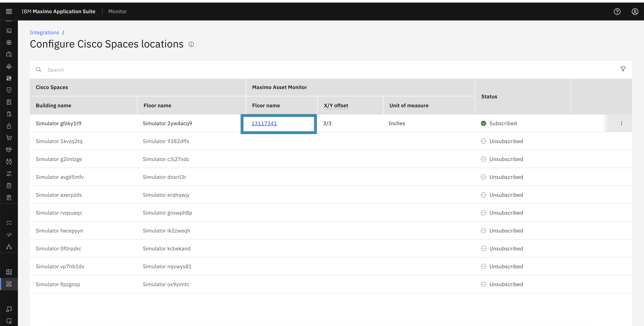The image size is (644, 326).
Task: Click the sidebar shield with gear icon
Action: click(9, 321)
